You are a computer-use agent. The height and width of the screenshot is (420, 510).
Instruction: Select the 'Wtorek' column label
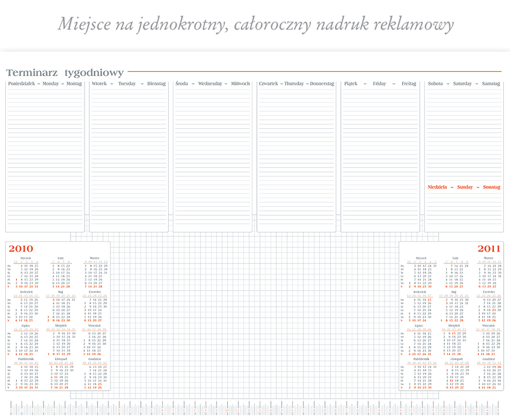tap(99, 84)
